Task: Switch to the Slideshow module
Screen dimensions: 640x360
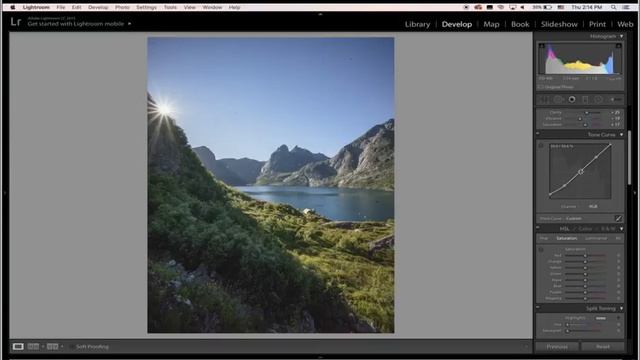Action: [x=559, y=24]
